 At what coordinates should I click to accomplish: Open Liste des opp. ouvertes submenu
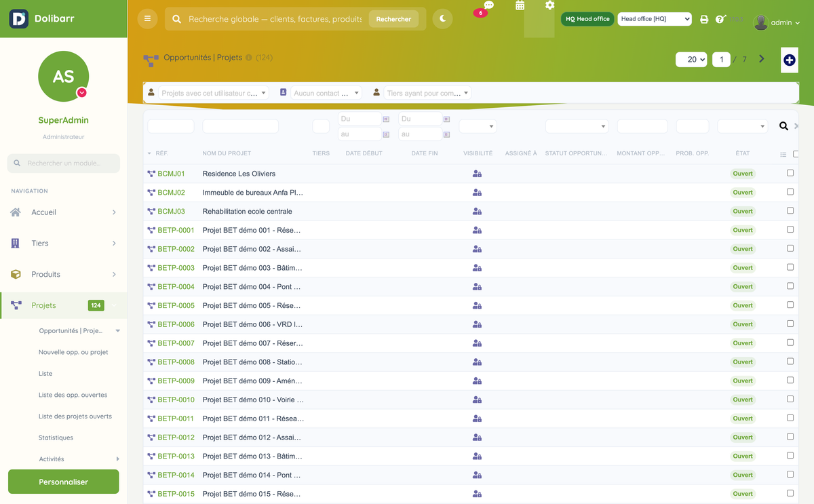pyautogui.click(x=73, y=395)
